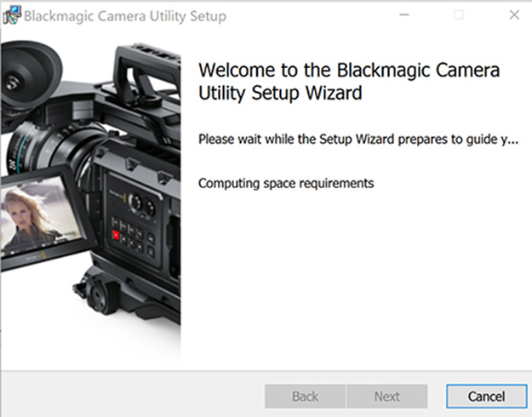Screen dimensions: 532x417
Task: Click the button grid on the camera side panel
Action: [x=134, y=234]
